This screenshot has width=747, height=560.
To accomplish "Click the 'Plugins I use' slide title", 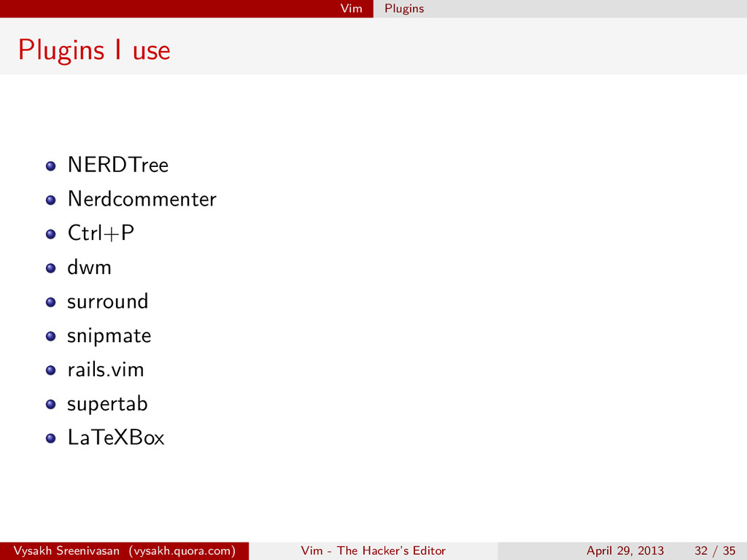I will click(x=94, y=50).
